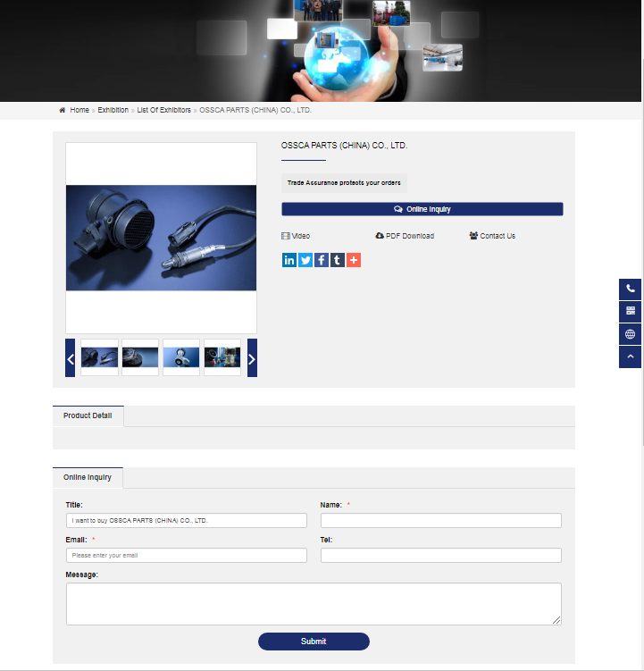This screenshot has width=644, height=671.
Task: Share via the Tumblr icon
Action: [337, 260]
